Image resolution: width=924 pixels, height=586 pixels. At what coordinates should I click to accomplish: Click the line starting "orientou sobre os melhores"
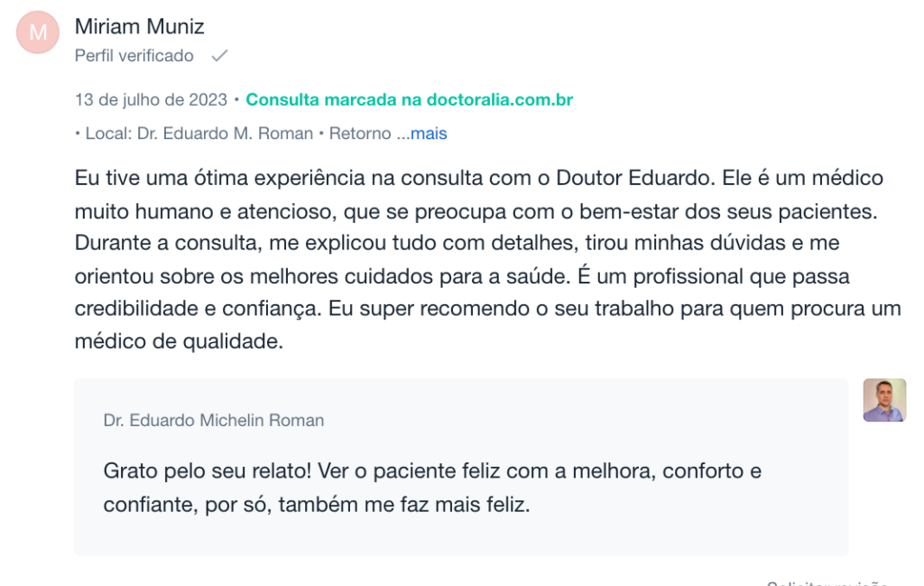(462, 276)
